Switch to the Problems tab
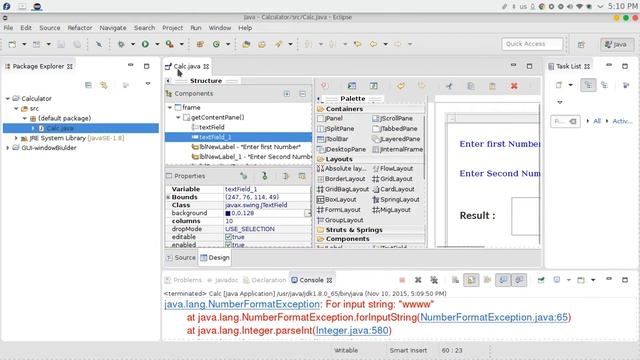Image resolution: width=640 pixels, height=360 pixels. pyautogui.click(x=183, y=280)
